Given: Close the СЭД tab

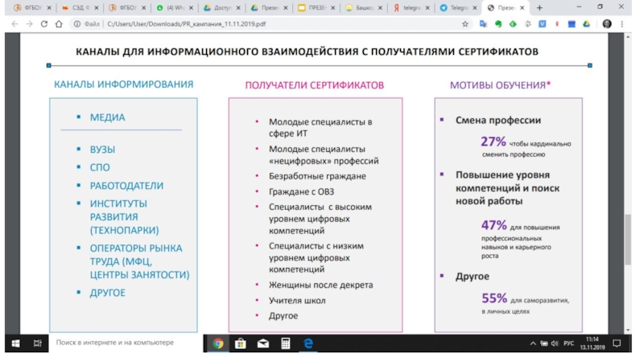Looking at the screenshot, I should [96, 7].
